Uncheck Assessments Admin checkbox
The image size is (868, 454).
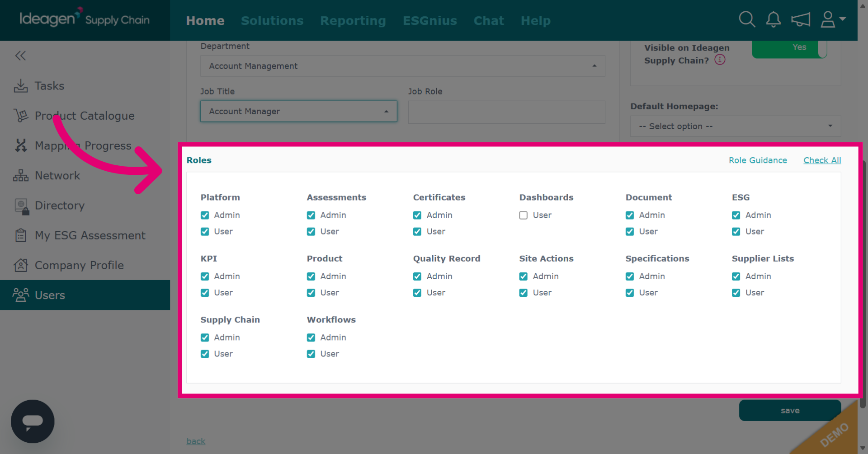tap(311, 215)
